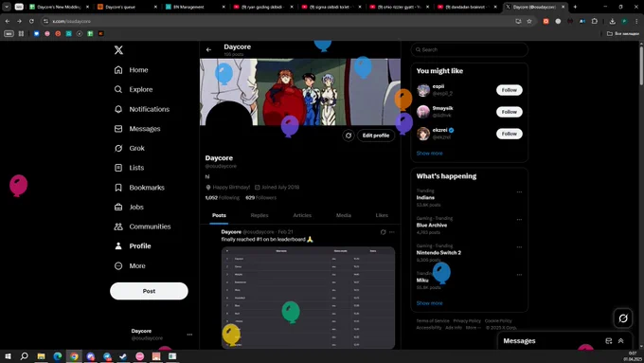Compose new message in Messages drawer

[x=609, y=341]
